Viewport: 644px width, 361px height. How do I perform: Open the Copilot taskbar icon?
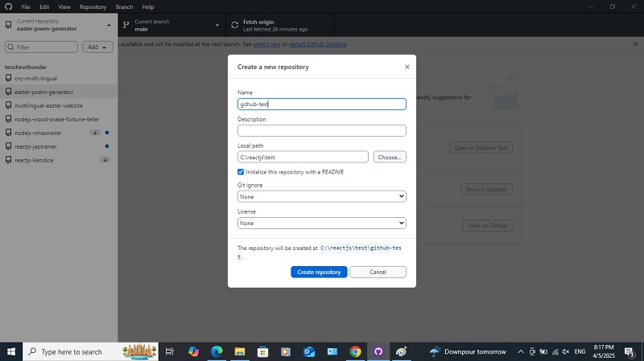(x=193, y=351)
